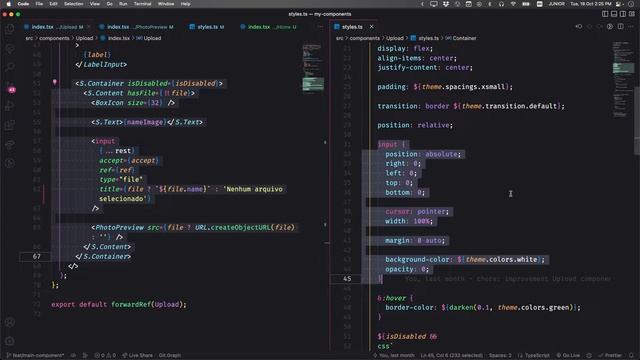Click the right breadcrumb 'src' segment
This screenshot has height=360, width=640.
(x=340, y=38)
